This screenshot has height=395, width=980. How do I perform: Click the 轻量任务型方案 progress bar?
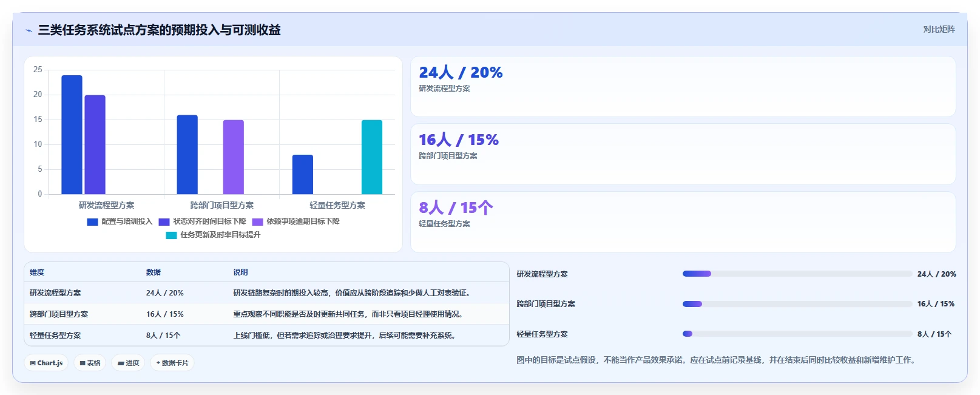coord(797,334)
